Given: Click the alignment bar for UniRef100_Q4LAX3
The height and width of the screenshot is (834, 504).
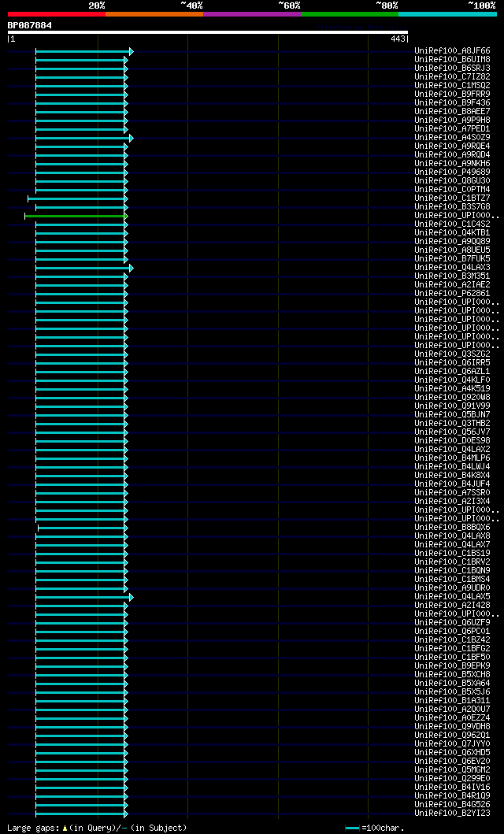Looking at the screenshot, I should click(84, 268).
